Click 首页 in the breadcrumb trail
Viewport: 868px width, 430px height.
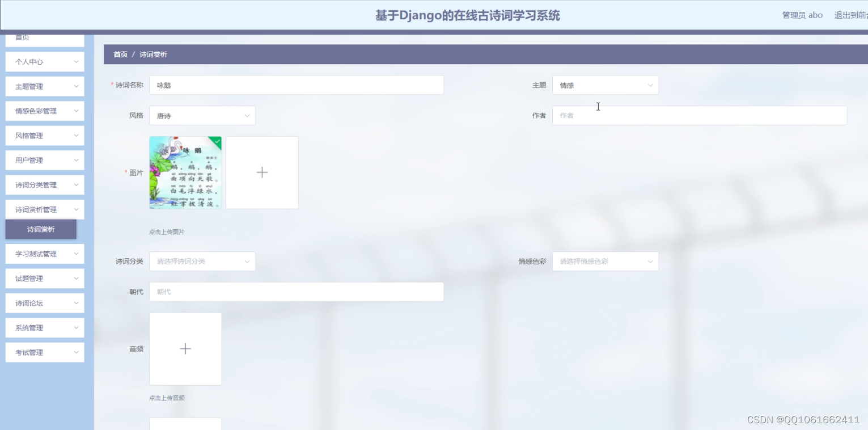pyautogui.click(x=120, y=54)
